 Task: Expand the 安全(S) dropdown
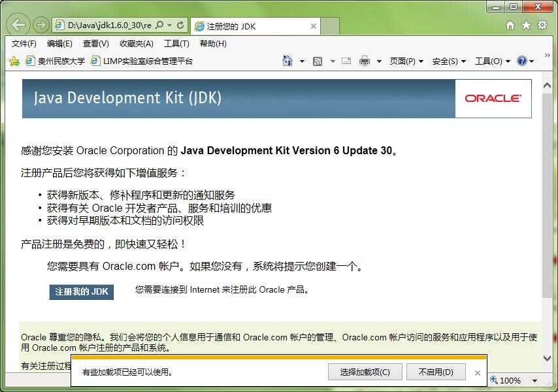pos(449,61)
